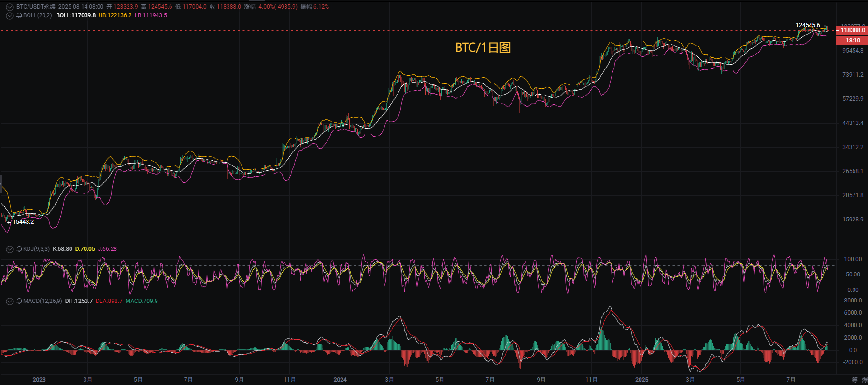Click price axis label 34312.2

pos(853,147)
